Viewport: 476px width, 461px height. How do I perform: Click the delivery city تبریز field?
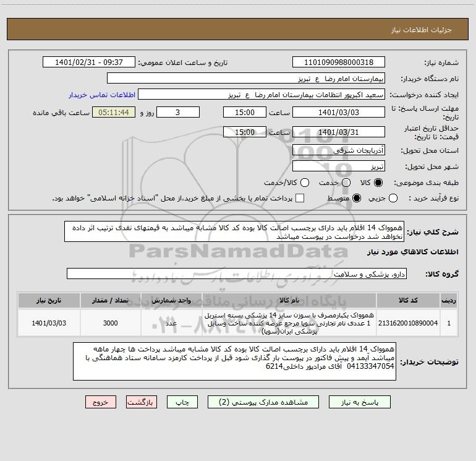point(339,166)
